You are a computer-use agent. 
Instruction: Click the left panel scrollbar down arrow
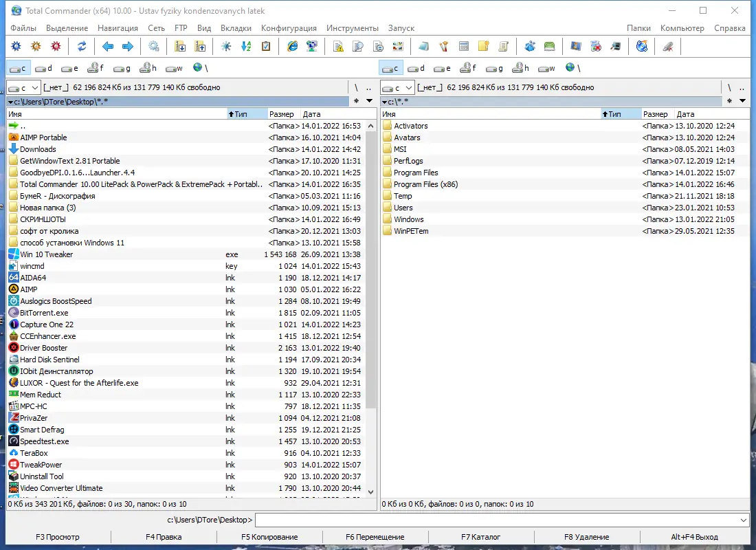point(370,492)
